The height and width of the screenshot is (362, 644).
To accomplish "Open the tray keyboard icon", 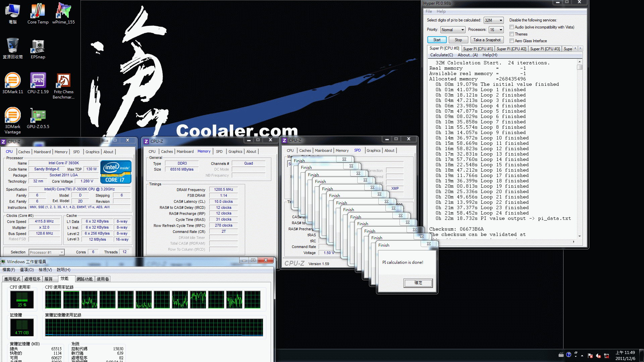I will point(561,355).
